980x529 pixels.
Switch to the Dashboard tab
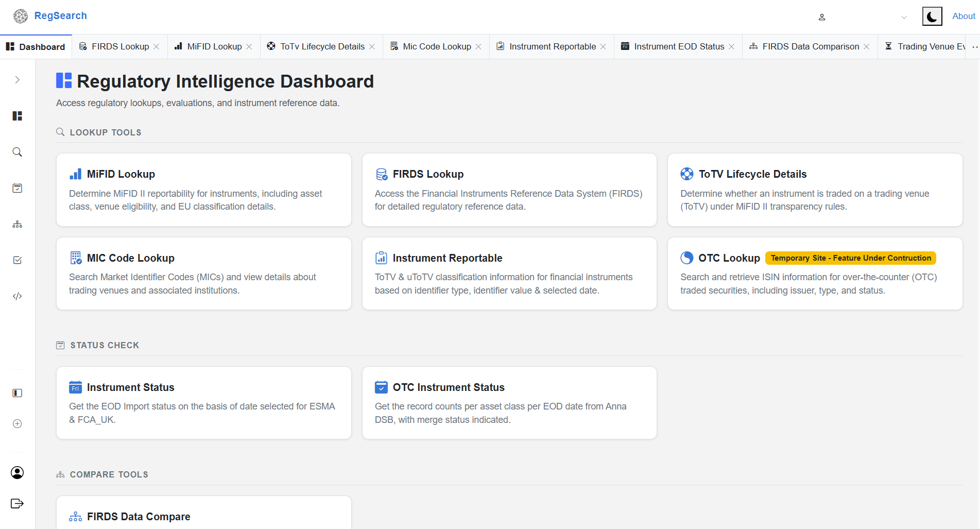(x=36, y=46)
